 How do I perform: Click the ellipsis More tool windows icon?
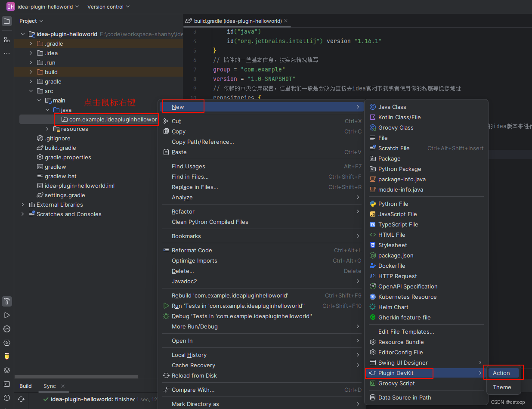(x=7, y=53)
